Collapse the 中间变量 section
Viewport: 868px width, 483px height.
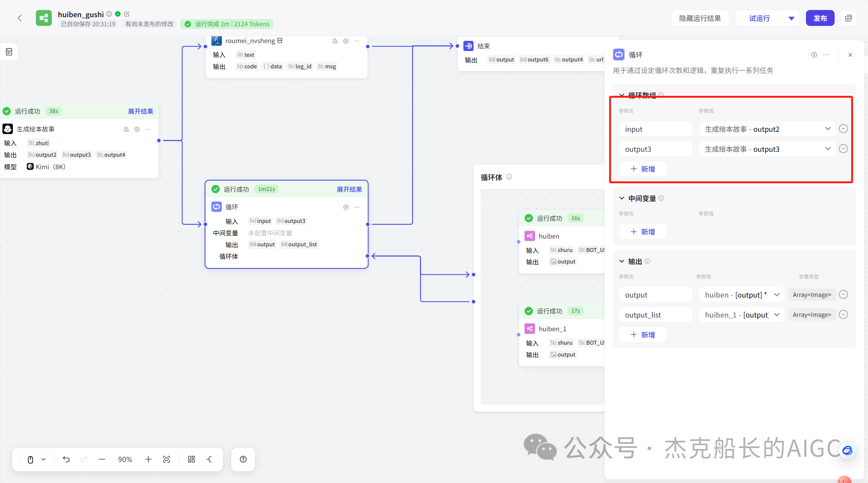pos(622,198)
